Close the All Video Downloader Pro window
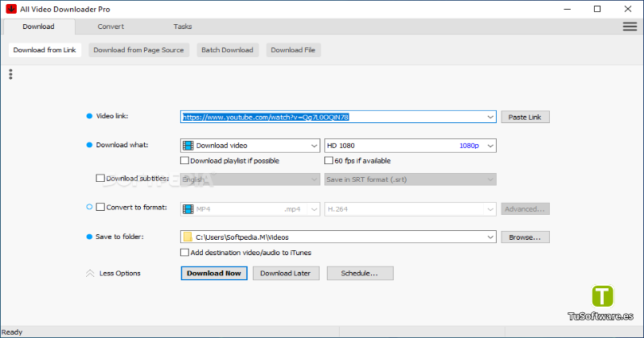Screen dimensions: 644x338 click(x=628, y=9)
